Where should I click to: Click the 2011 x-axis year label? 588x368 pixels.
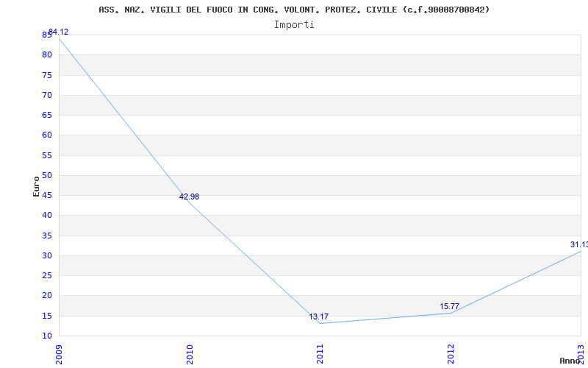(x=320, y=353)
